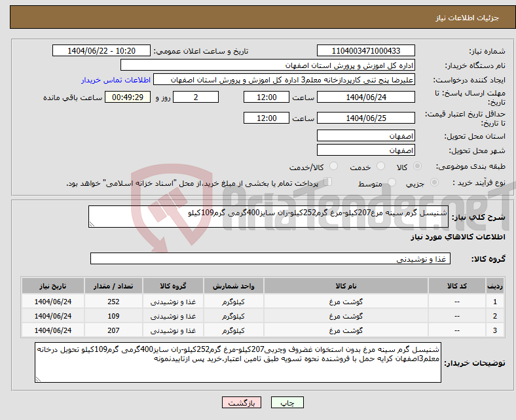
Task: Click the price validity date 1404/06/25 field
Action: pos(365,118)
